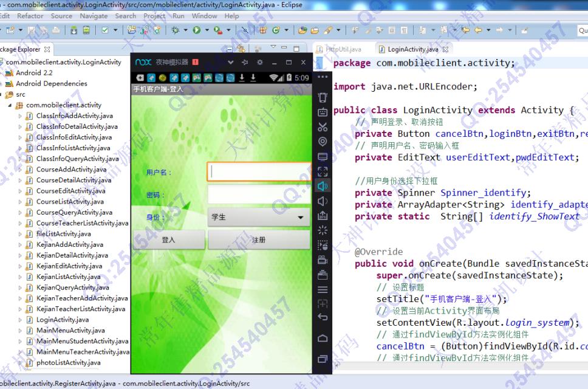The height and width of the screenshot is (389, 588).
Task: Open the Window menu
Action: click(x=204, y=16)
